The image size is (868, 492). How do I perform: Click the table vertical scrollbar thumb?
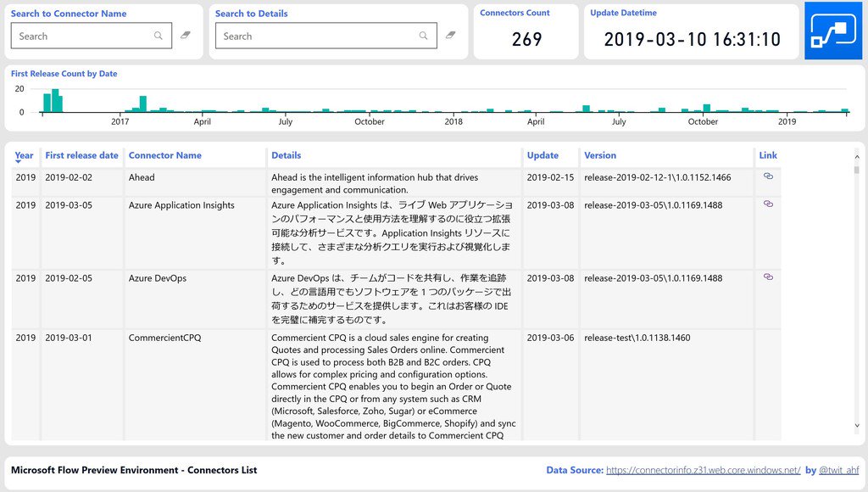coord(857,169)
